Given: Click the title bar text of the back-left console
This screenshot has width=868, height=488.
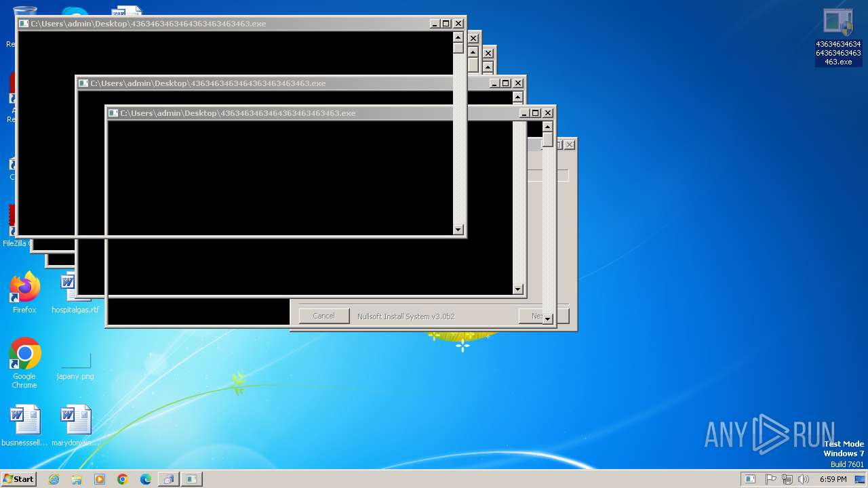Looking at the screenshot, I should (148, 24).
